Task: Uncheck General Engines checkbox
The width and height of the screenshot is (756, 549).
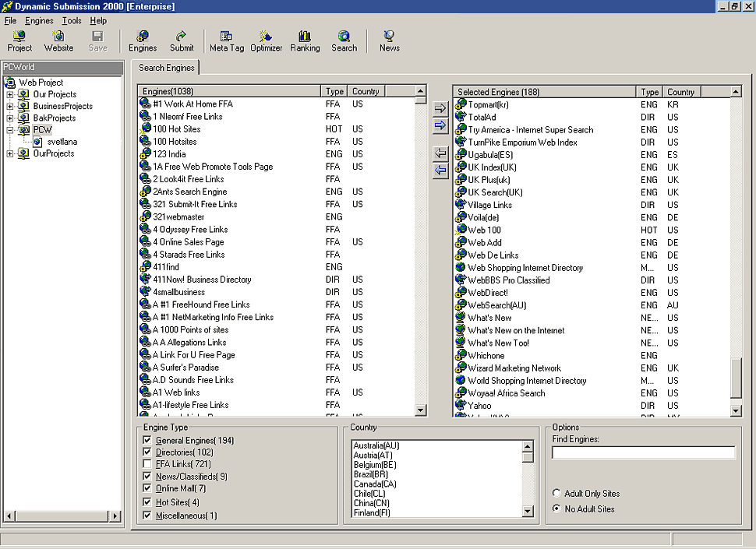Action: tap(147, 440)
